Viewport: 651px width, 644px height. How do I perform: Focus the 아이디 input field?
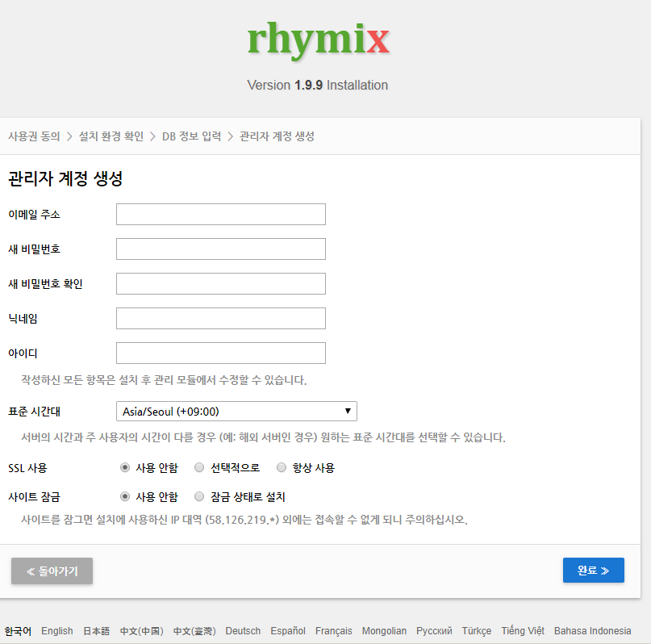(x=221, y=353)
